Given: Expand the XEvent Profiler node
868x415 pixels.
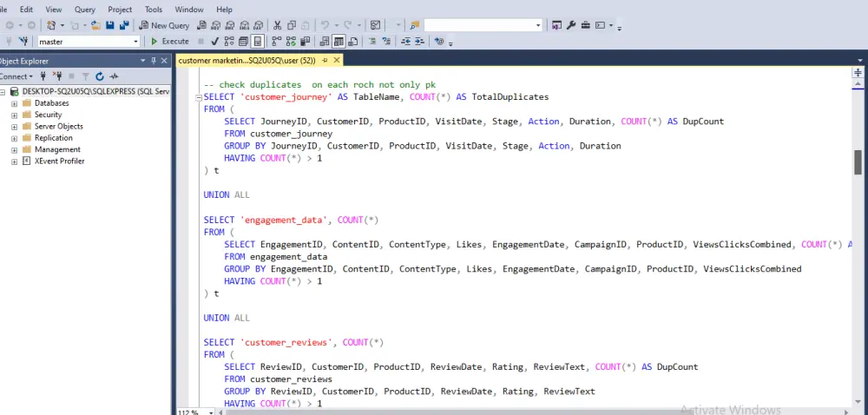Looking at the screenshot, I should tap(15, 161).
